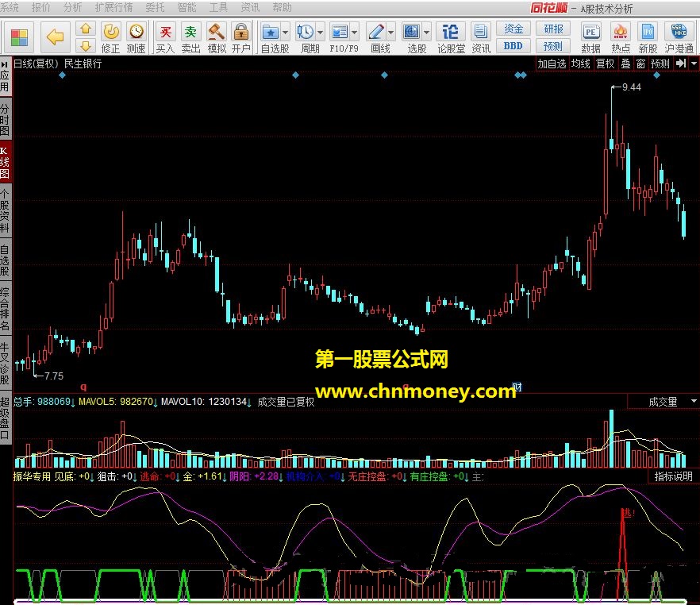Switch to the 超级盘口 sidebar tab
Viewport: 700px width, 605px height.
coord(5,418)
